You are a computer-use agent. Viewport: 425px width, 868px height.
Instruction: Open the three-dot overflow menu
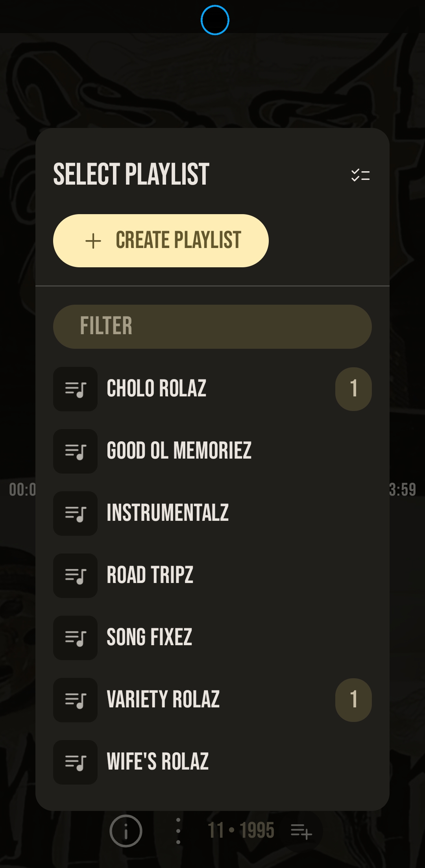tap(178, 831)
